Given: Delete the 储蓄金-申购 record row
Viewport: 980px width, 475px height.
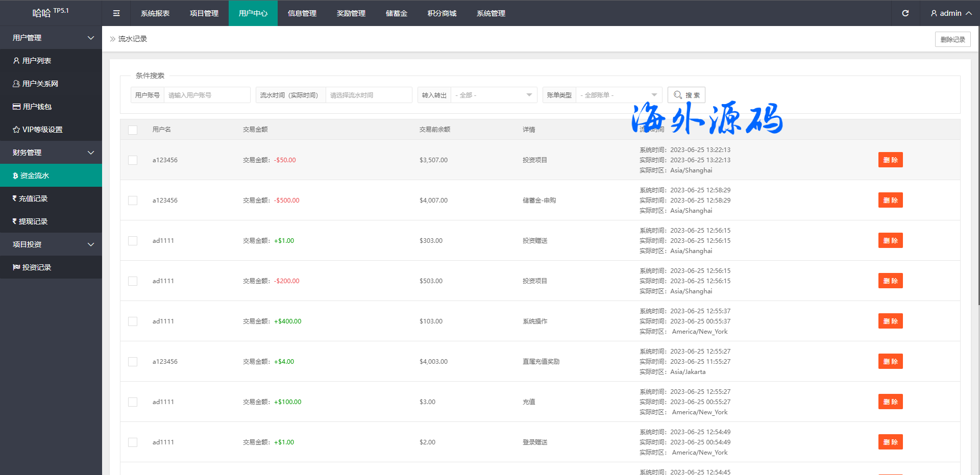Looking at the screenshot, I should pos(890,201).
